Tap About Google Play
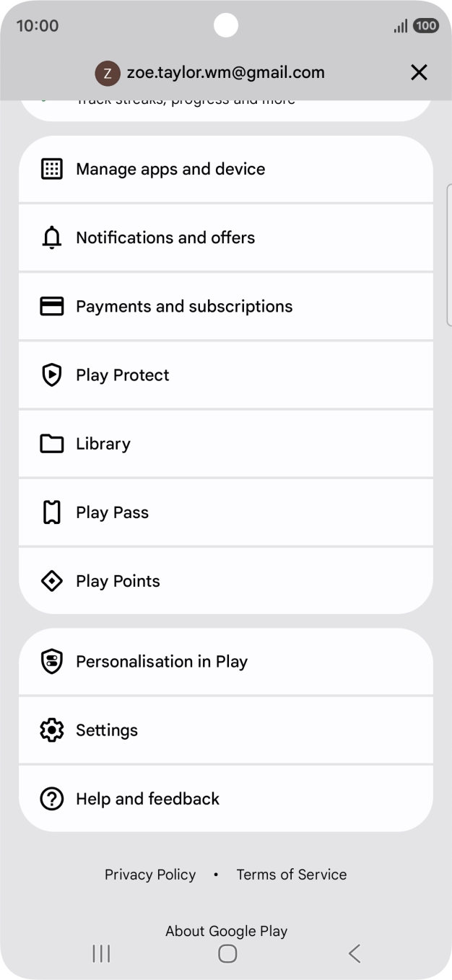 (x=226, y=930)
